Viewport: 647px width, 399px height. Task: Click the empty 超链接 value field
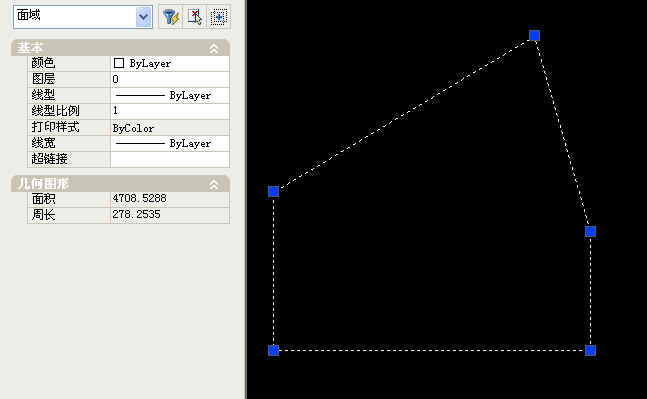[170, 159]
